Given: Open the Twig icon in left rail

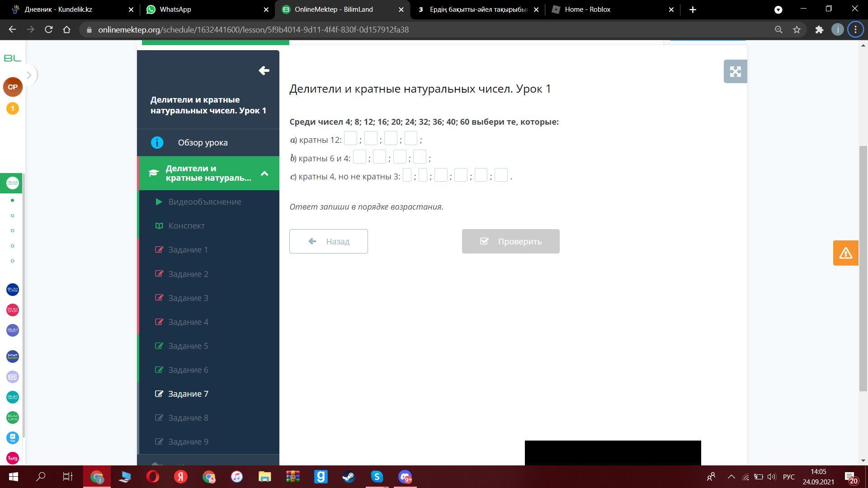Looking at the screenshot, I should click(x=13, y=458).
